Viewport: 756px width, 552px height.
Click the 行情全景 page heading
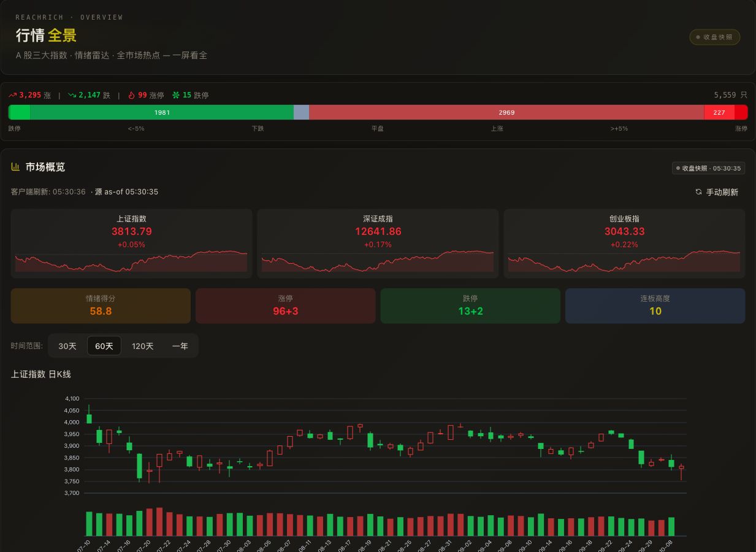(46, 36)
